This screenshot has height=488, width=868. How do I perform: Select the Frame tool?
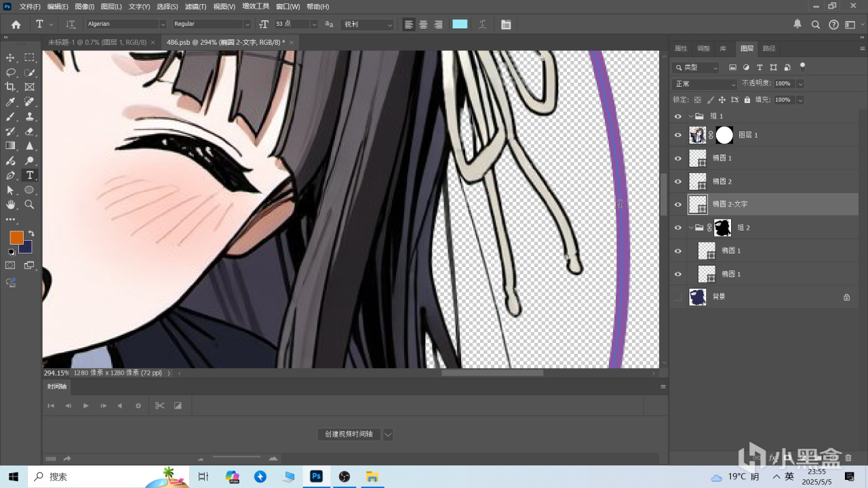[x=30, y=87]
